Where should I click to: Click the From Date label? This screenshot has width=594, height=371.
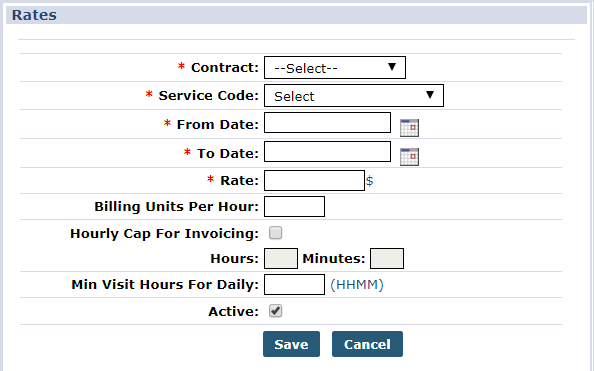[x=217, y=124]
